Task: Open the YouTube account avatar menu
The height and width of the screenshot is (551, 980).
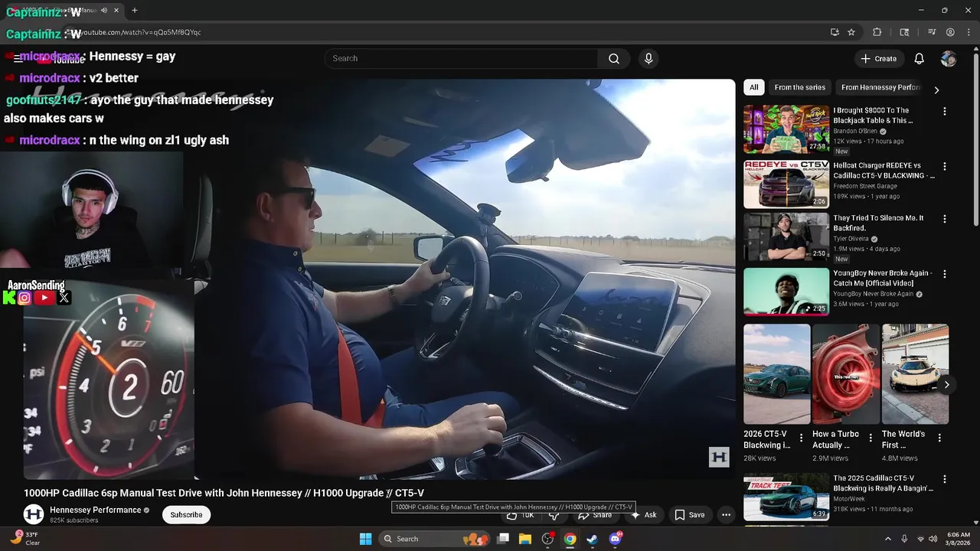Action: (x=949, y=59)
